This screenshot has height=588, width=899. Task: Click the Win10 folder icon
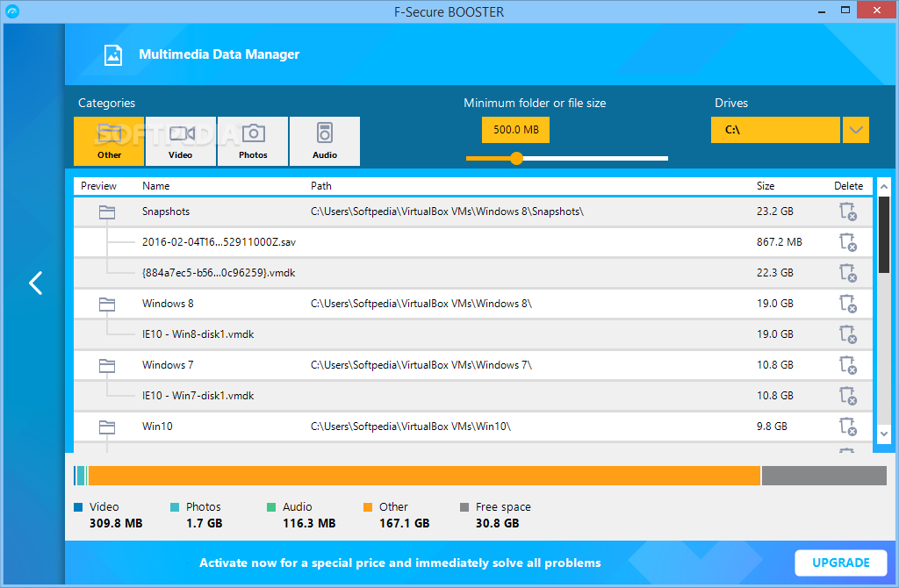pos(107,427)
